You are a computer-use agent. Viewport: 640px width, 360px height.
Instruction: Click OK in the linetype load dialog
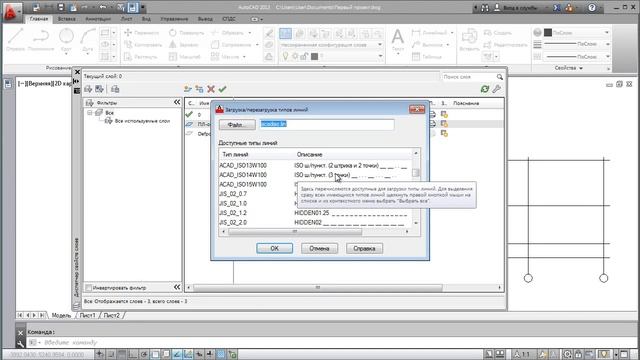coord(274,248)
